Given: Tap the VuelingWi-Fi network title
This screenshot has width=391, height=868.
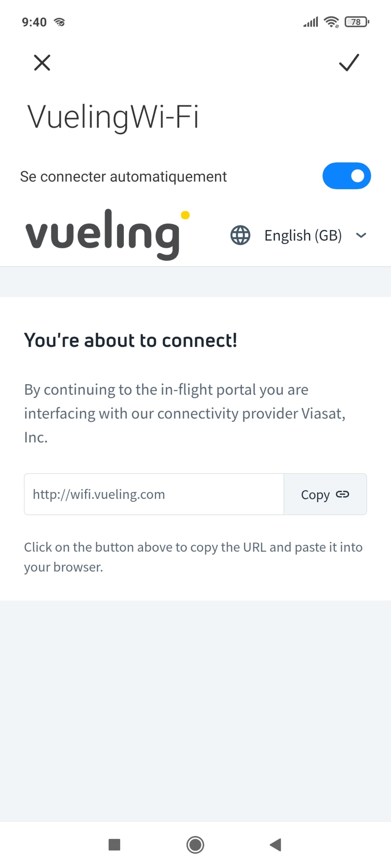Looking at the screenshot, I should click(x=113, y=117).
